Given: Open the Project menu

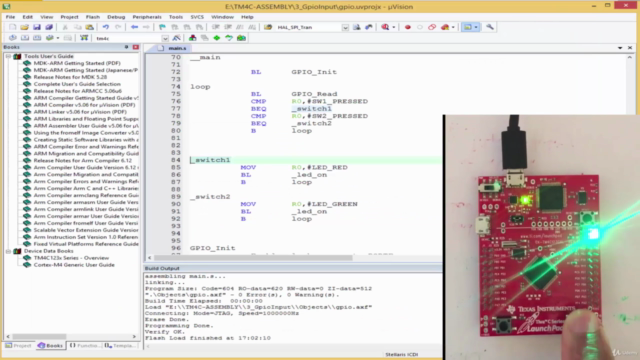Looking at the screenshot, I should pyautogui.click(x=69, y=17).
